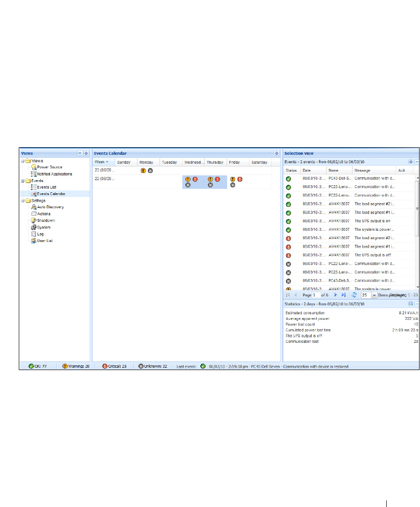Open Power Source view
420x507 pixels.
[x=49, y=167]
